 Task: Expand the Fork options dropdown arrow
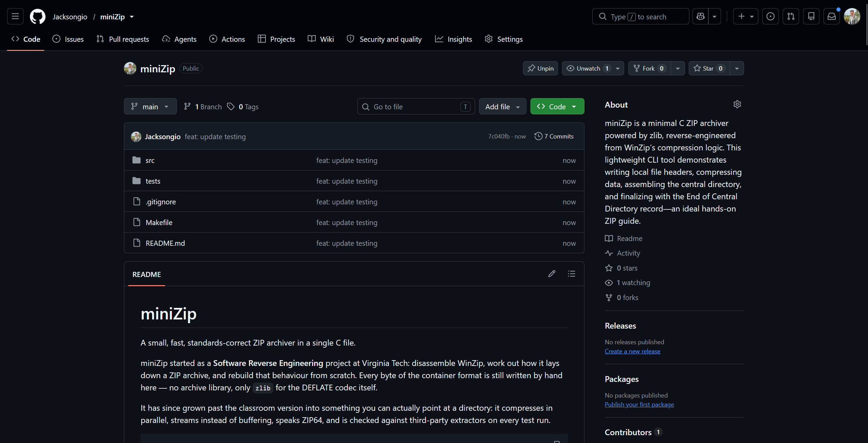678,68
